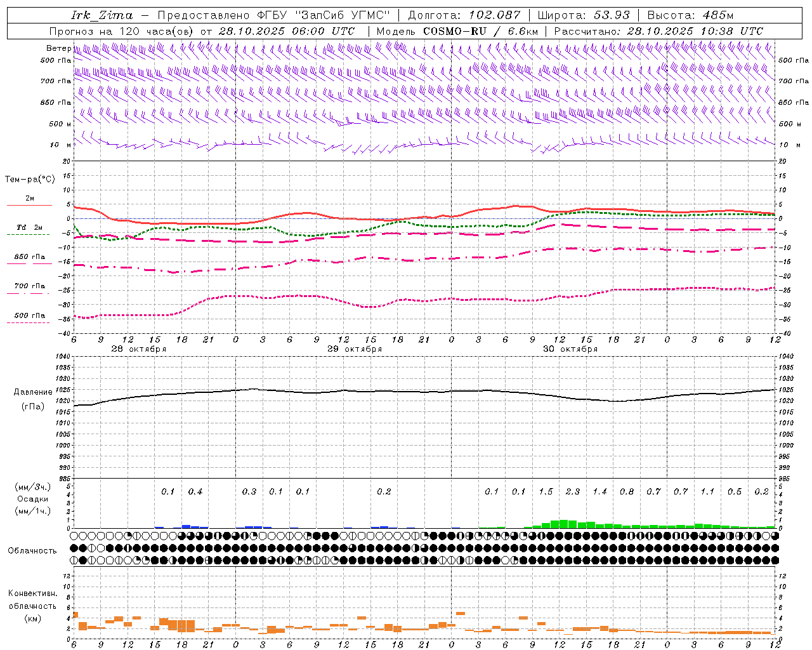
Task: Click the (мм/3ч.) precipitation unit label
Action: click(33, 487)
